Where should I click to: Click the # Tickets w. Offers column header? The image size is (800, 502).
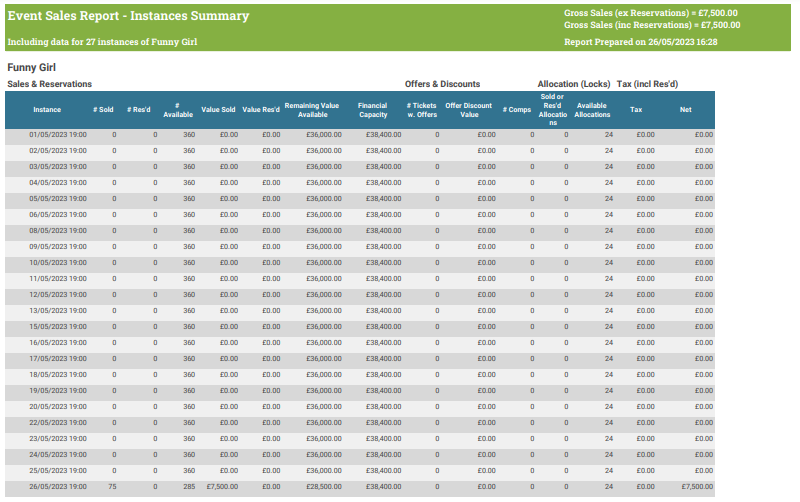421,110
